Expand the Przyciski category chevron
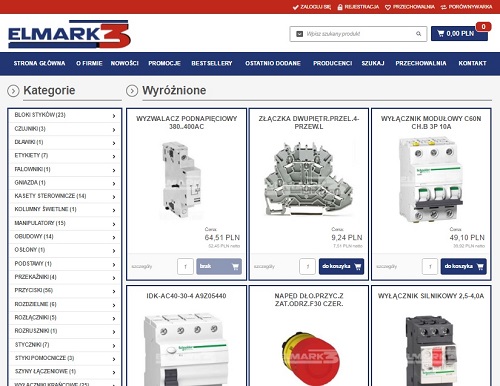The width and height of the screenshot is (500, 386). pyautogui.click(x=114, y=291)
